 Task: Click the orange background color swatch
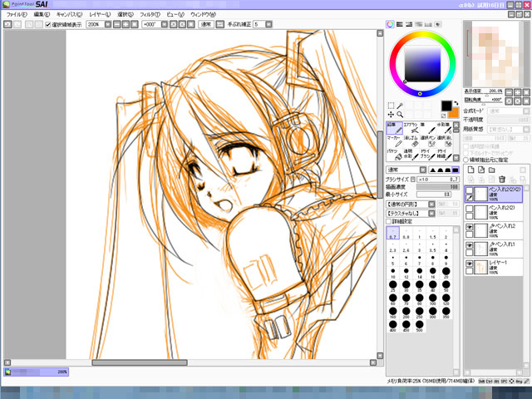click(x=455, y=114)
